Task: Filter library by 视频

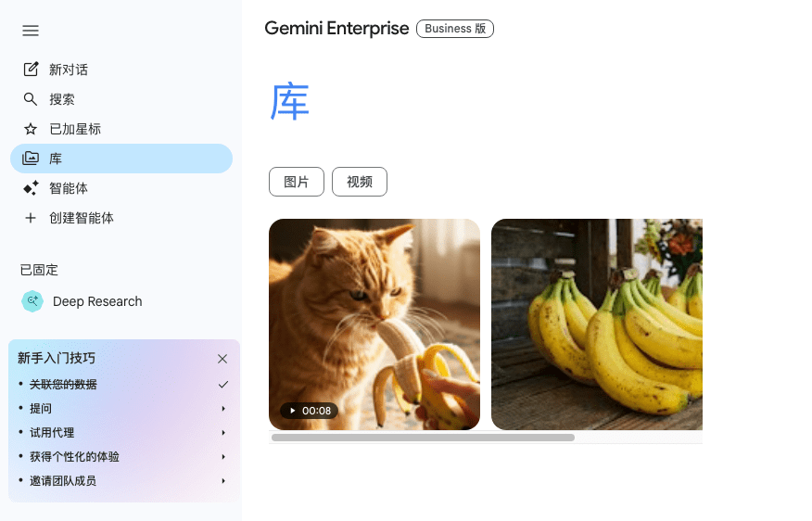Action: pyautogui.click(x=360, y=182)
